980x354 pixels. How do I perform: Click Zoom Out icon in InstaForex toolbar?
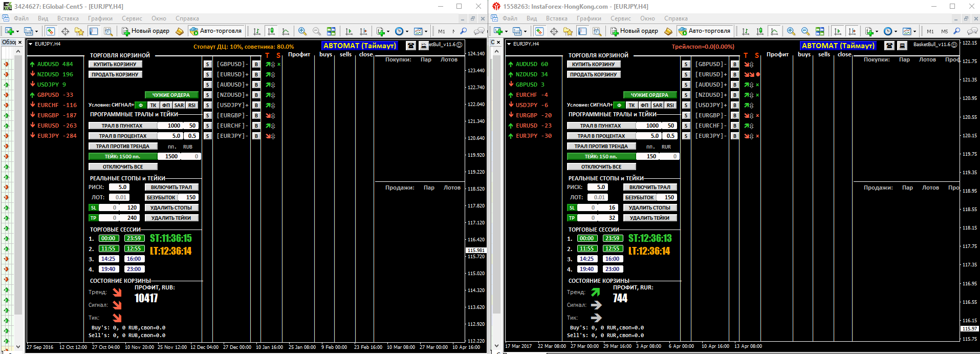coord(805,31)
